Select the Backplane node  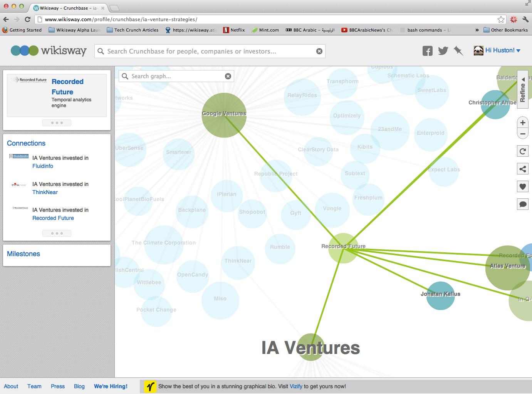[192, 211]
